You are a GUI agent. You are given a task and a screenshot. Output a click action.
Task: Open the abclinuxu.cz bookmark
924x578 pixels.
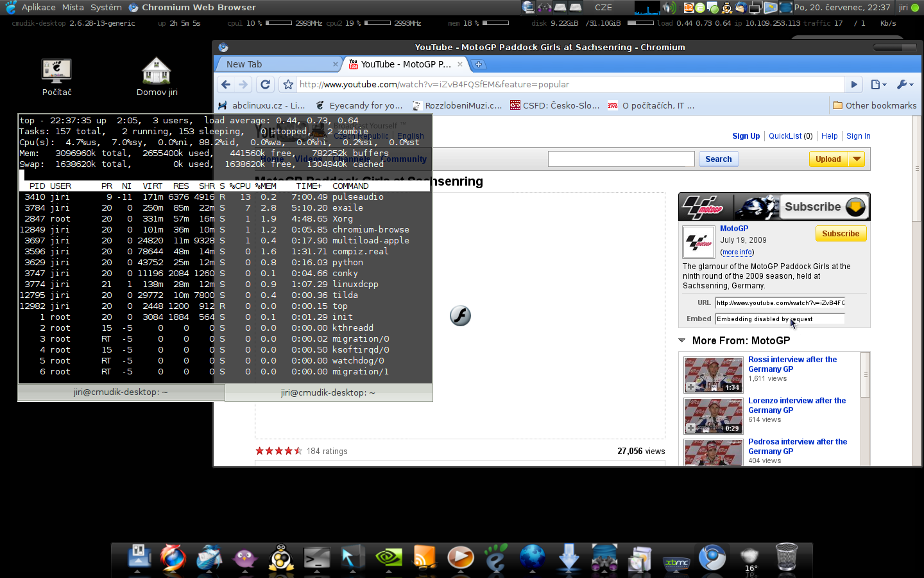[262, 105]
